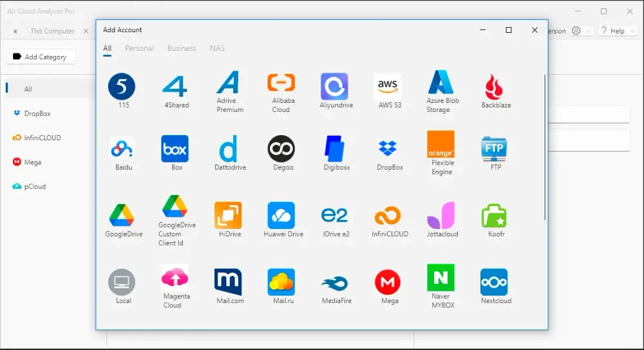
Task: Pick the GoogleDrive service icon
Action: (x=122, y=216)
